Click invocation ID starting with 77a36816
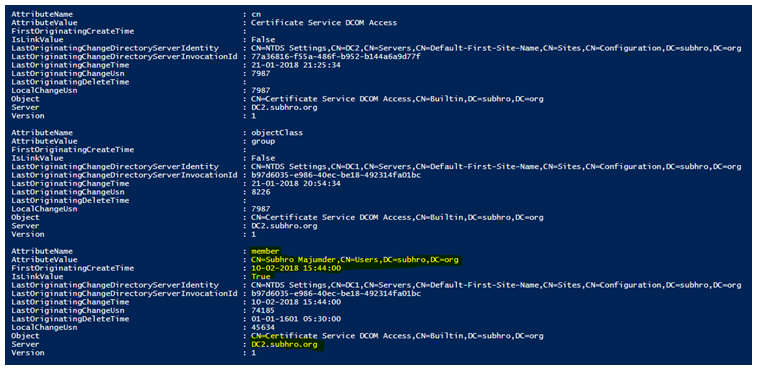Screen dimensions: 759x375 335,57
